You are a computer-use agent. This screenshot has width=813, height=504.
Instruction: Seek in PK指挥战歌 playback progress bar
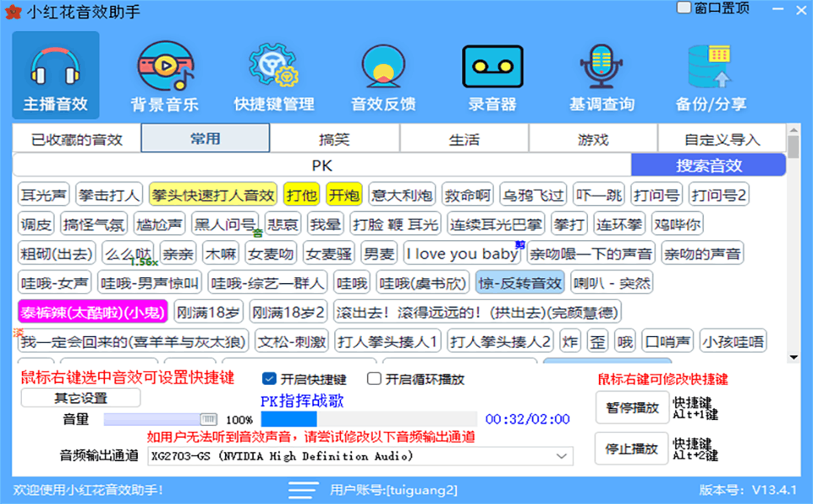[369, 419]
